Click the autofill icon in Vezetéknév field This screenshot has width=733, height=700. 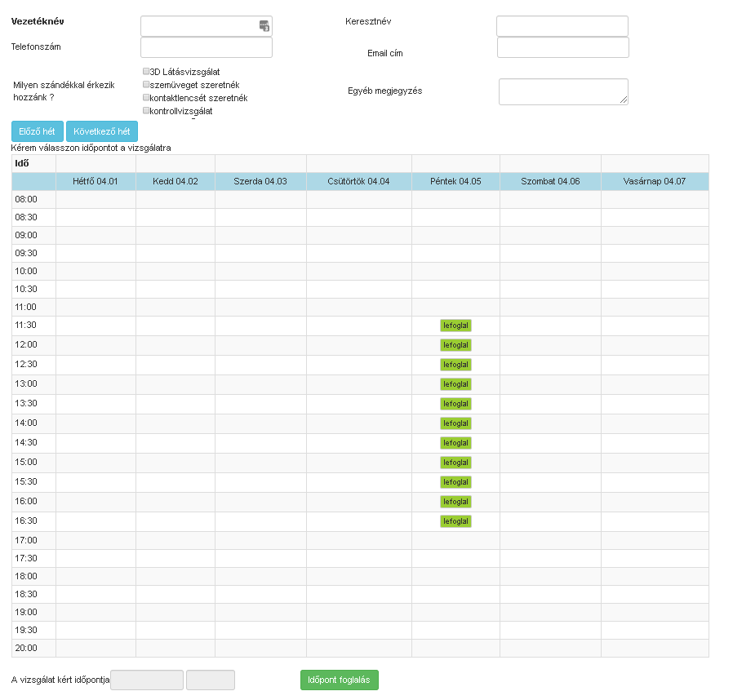tap(264, 26)
